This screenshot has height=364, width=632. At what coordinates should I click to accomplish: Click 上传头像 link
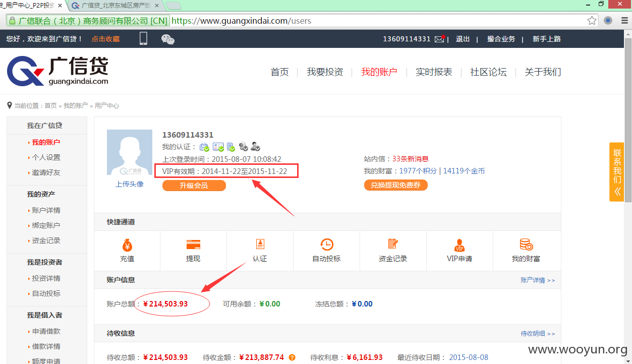point(130,184)
